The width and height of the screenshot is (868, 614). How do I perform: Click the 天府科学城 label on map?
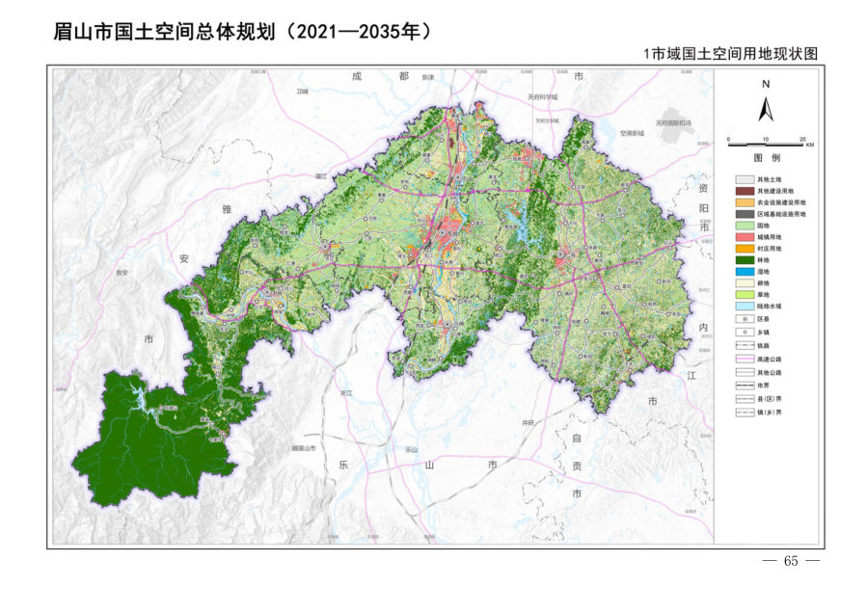pyautogui.click(x=543, y=96)
